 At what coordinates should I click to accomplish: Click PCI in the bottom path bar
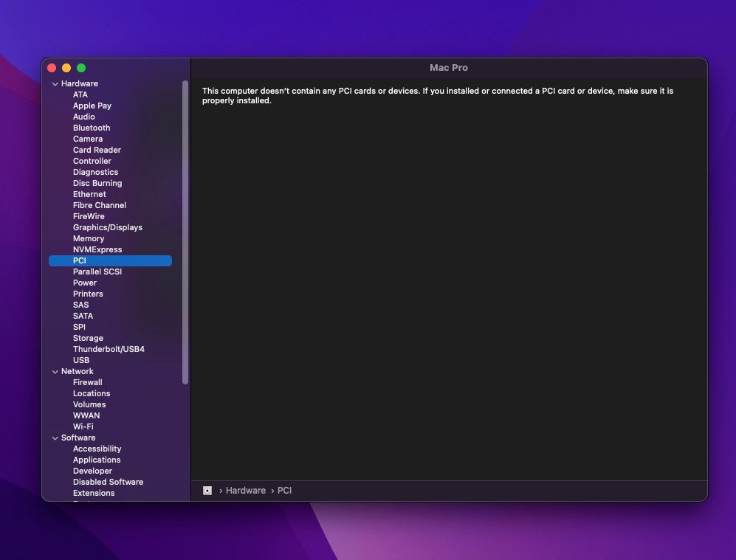coord(284,491)
